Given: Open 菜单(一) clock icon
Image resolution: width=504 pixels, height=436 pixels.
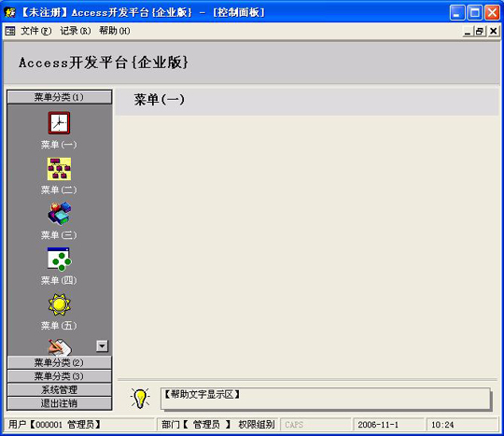Looking at the screenshot, I should [x=59, y=123].
